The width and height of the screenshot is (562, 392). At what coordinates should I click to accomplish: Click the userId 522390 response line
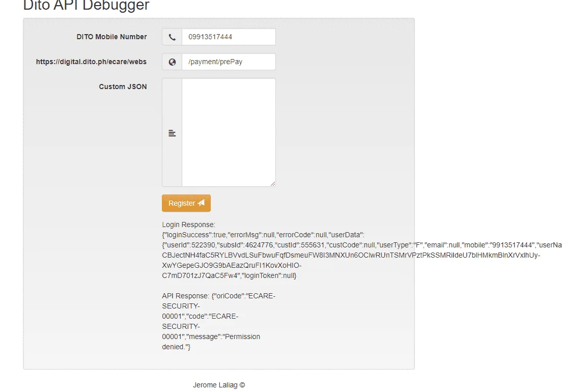pos(361,245)
